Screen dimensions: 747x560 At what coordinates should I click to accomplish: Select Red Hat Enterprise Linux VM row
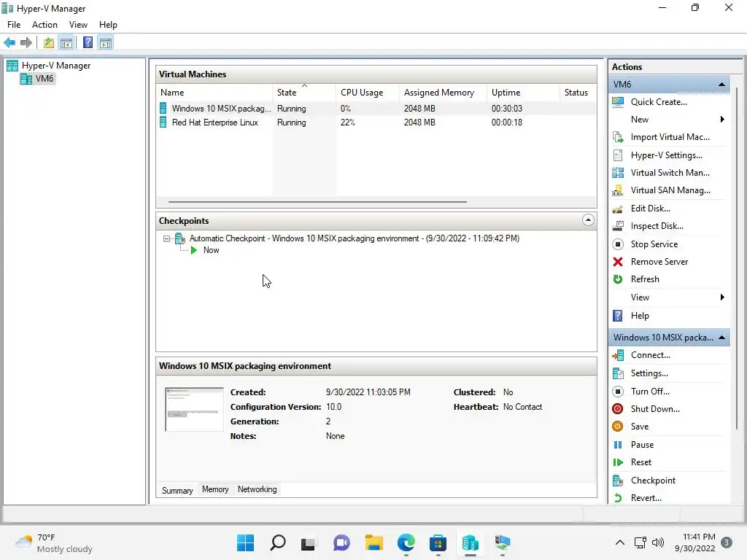point(376,122)
